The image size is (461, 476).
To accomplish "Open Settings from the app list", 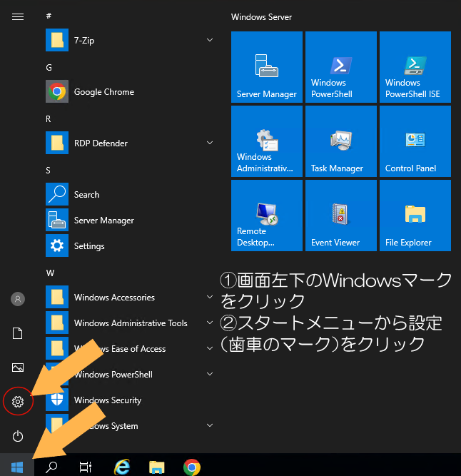I will (89, 246).
